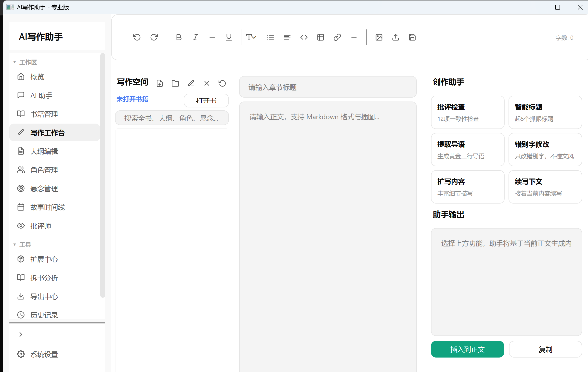
Task: Click the 未打开书籍 link
Action: click(x=132, y=99)
